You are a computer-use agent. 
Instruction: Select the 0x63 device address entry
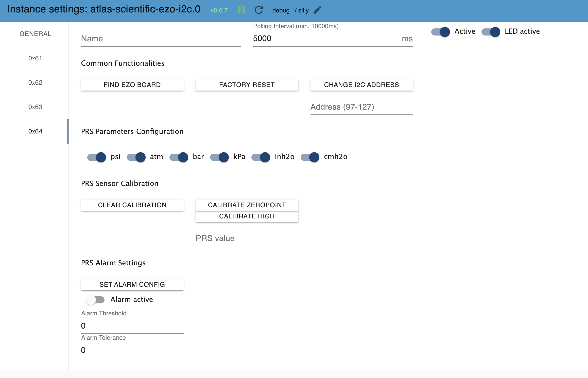tap(36, 107)
